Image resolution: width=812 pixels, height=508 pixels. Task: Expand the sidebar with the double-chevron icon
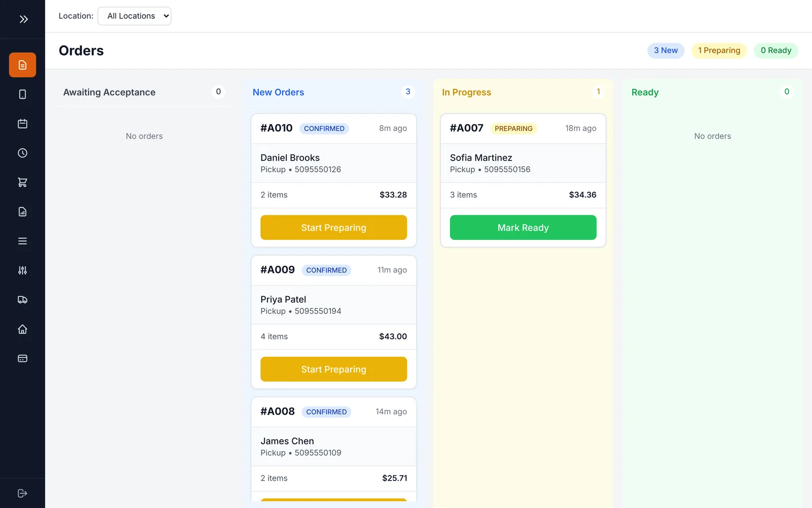point(23,19)
